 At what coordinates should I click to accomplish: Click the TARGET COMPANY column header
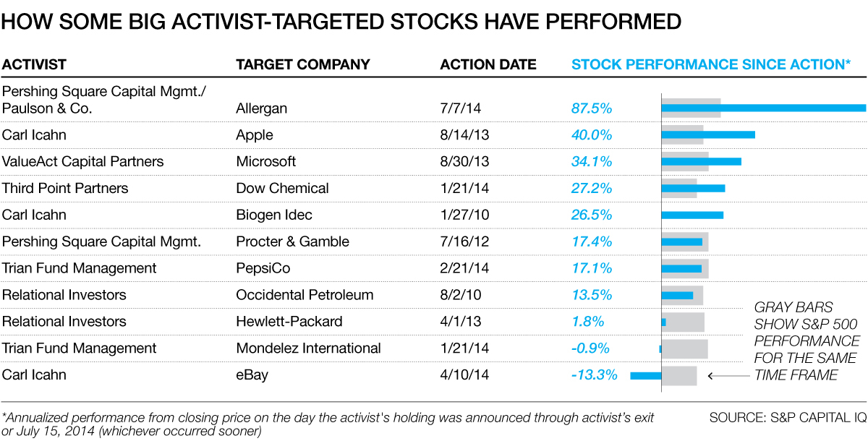tap(303, 64)
